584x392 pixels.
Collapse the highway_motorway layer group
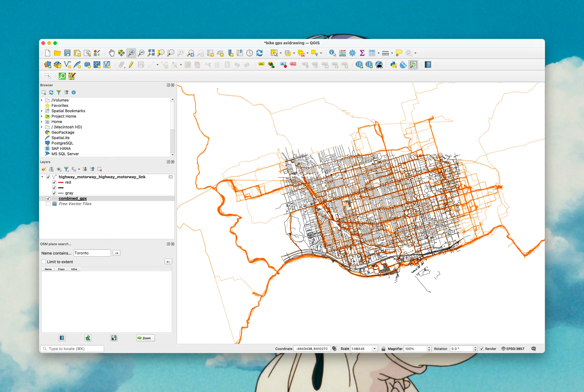click(x=42, y=177)
